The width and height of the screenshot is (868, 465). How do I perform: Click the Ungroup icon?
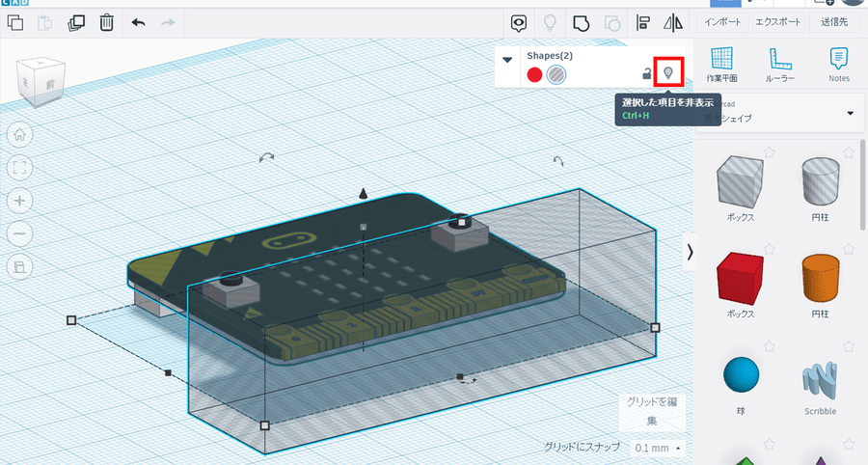pos(611,23)
